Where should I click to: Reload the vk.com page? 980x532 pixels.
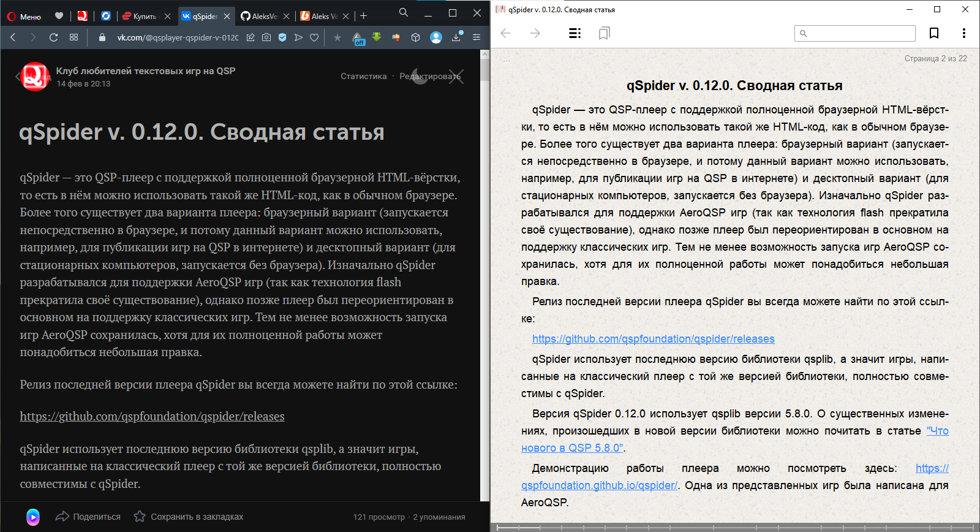coord(54,37)
